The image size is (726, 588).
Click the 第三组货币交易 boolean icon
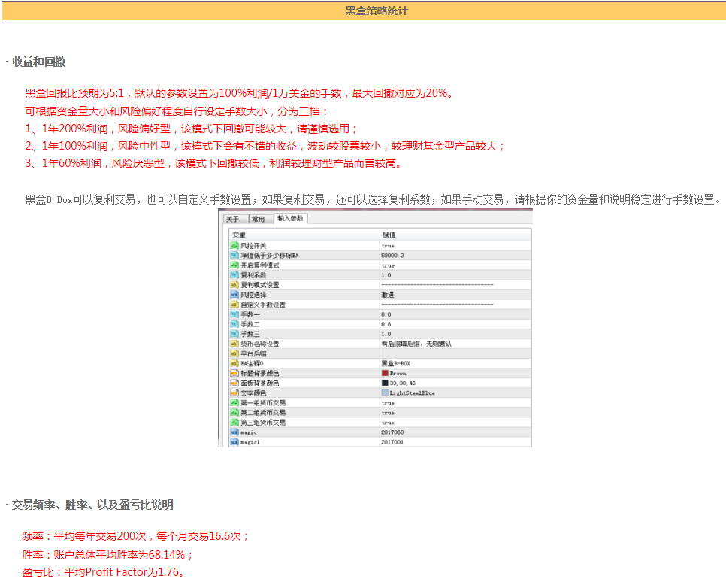(x=234, y=422)
